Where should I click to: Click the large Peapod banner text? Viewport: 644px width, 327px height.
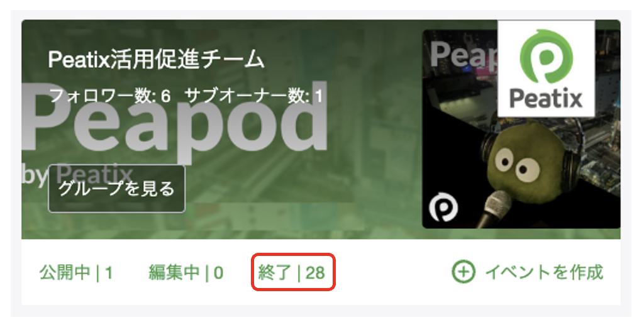[x=175, y=119]
